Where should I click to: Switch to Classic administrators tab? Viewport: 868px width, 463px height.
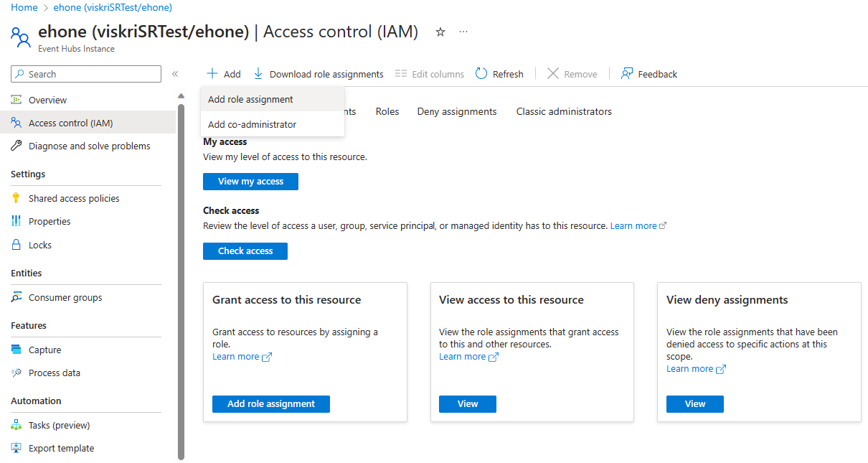(564, 111)
